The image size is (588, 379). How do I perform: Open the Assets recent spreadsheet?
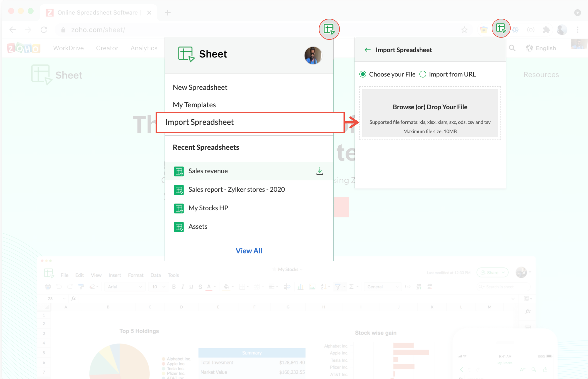click(197, 227)
